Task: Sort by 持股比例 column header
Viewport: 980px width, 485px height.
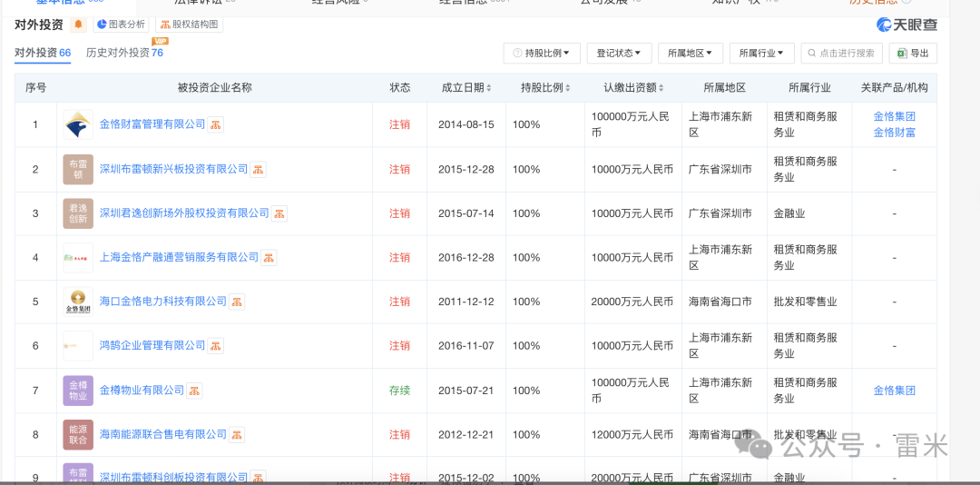Action: click(x=545, y=87)
